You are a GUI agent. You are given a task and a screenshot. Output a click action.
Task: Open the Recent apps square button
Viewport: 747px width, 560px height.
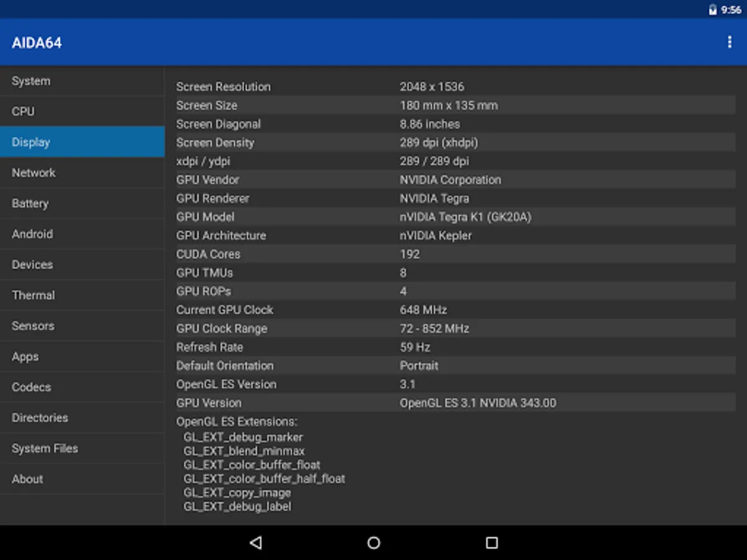pyautogui.click(x=492, y=543)
